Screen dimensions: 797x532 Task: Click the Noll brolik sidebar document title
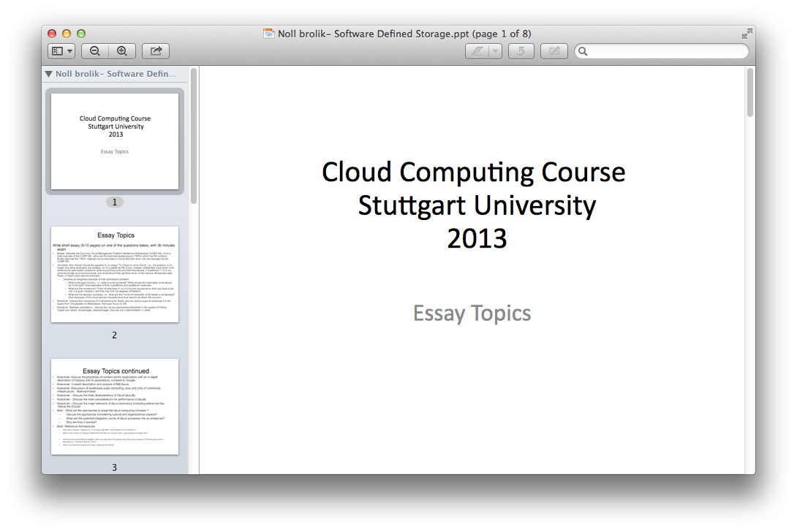pyautogui.click(x=116, y=74)
